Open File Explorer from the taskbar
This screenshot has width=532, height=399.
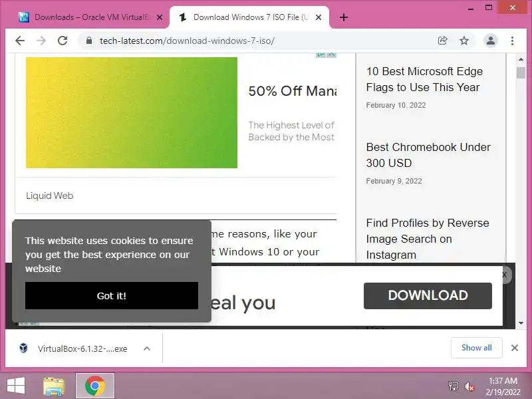coord(54,386)
